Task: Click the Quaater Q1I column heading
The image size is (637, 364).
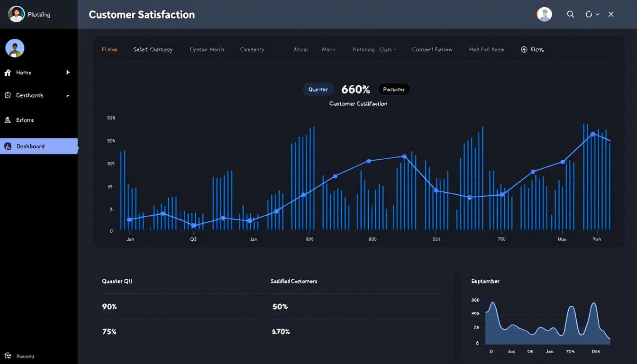Action: (x=117, y=281)
